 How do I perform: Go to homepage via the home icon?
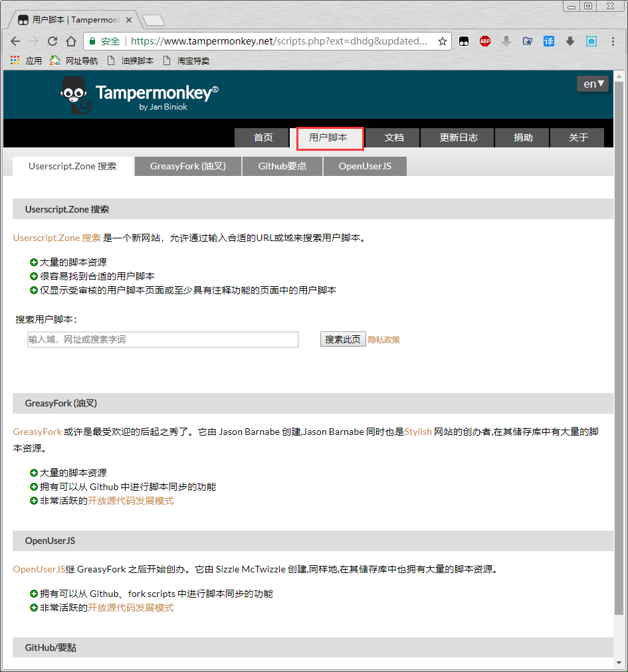coord(72,41)
